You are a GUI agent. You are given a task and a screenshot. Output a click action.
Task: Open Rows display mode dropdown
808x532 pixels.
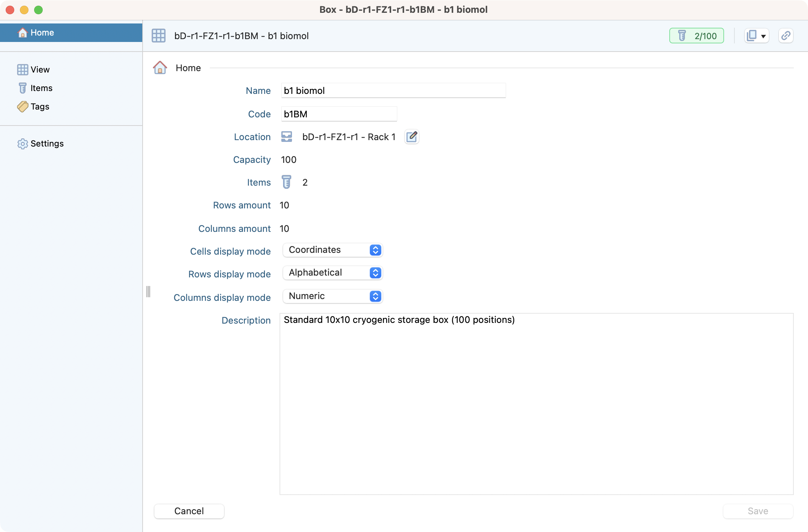point(333,273)
